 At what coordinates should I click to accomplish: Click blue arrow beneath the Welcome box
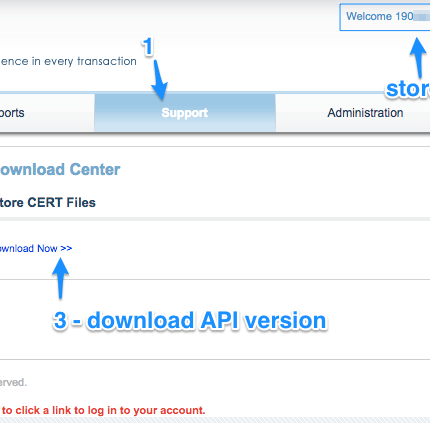point(418,58)
